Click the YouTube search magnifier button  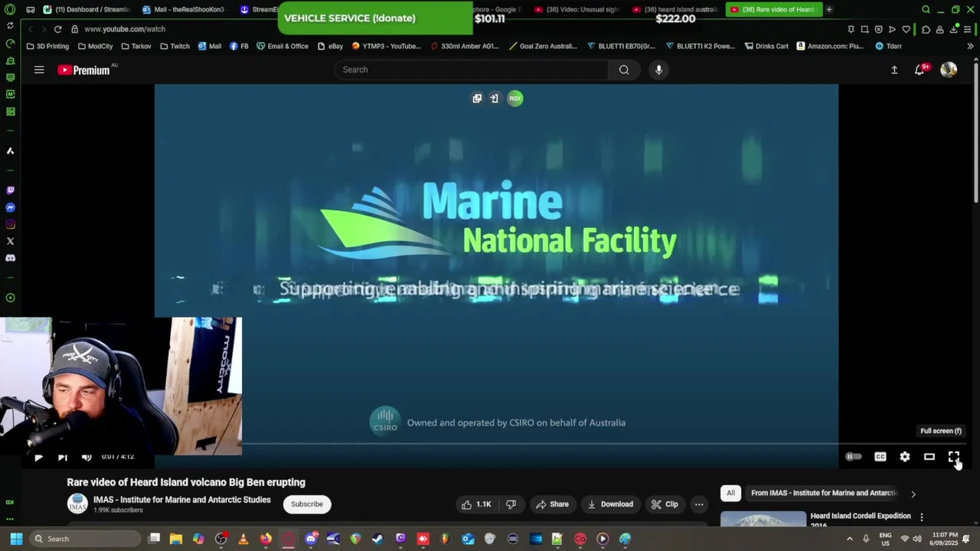click(624, 70)
